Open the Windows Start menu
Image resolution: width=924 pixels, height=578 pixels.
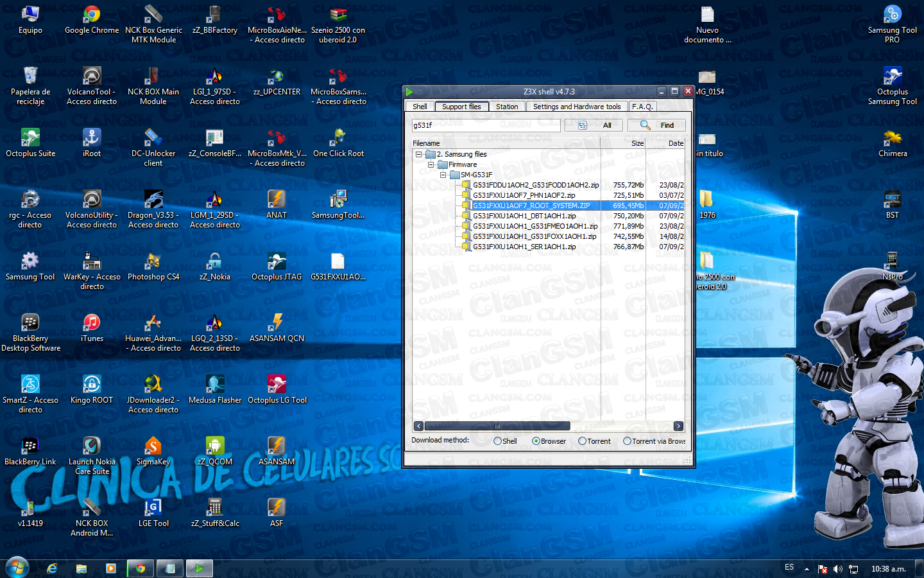[17, 568]
